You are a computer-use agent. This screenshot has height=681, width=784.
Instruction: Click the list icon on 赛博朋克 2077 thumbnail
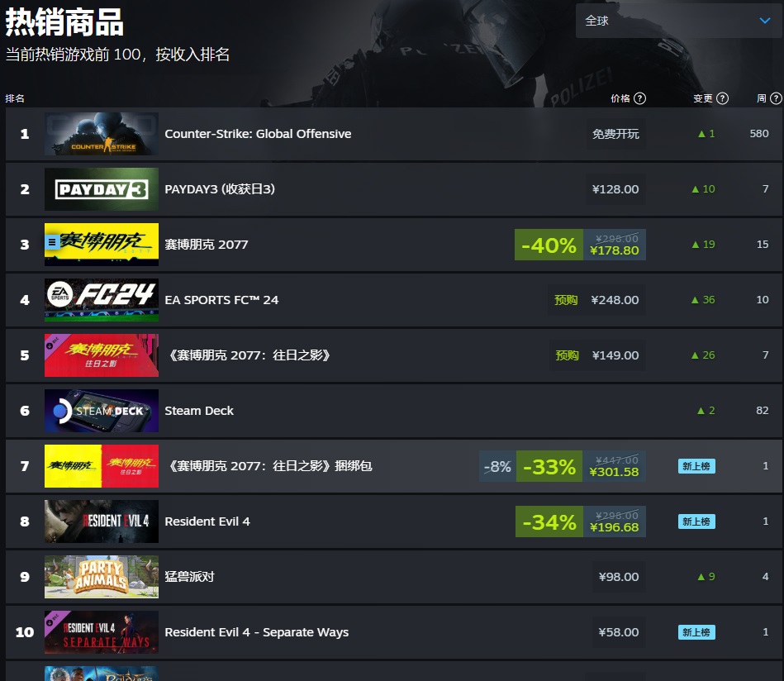point(52,243)
